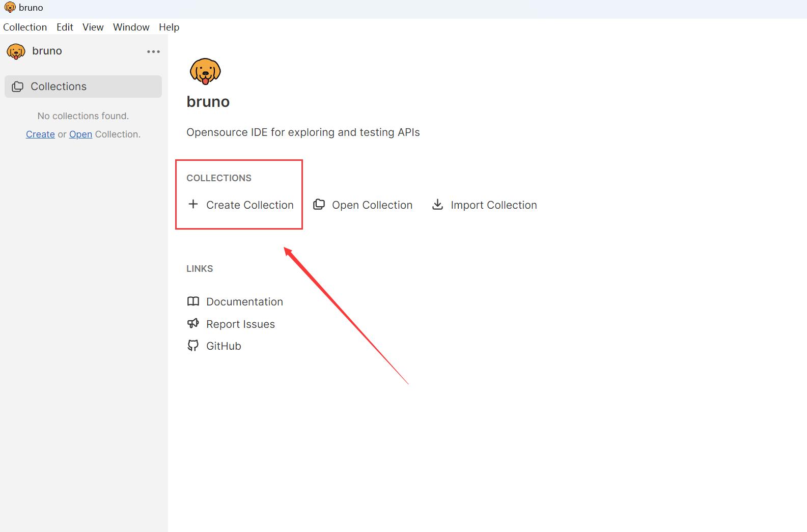Click the large bruno dog logo on welcome page
This screenshot has width=807, height=532.
click(x=205, y=71)
